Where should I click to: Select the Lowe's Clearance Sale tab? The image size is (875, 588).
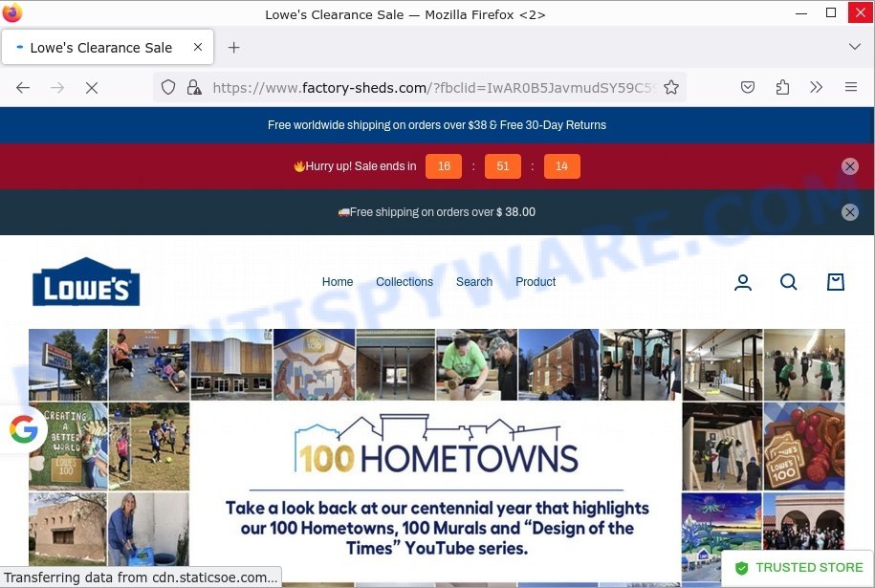(107, 48)
